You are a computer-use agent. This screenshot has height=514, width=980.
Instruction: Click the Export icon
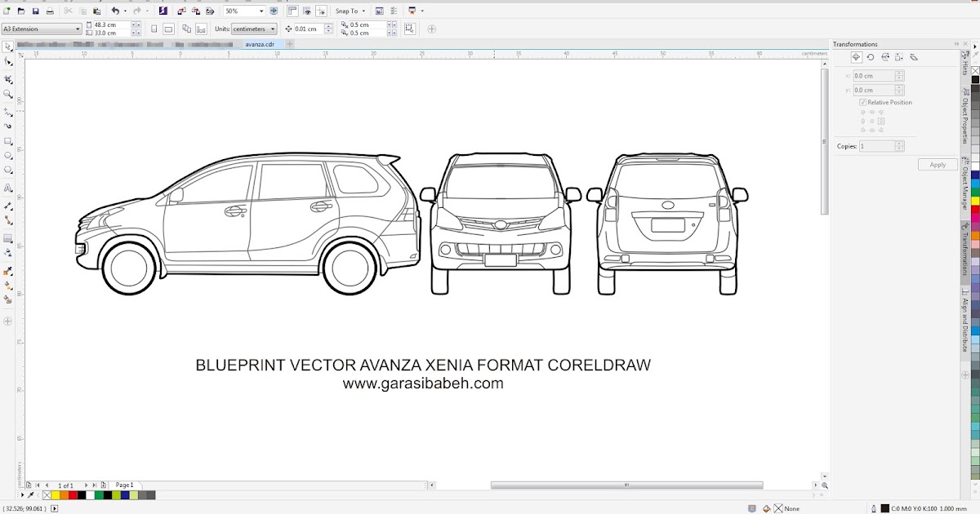198,11
